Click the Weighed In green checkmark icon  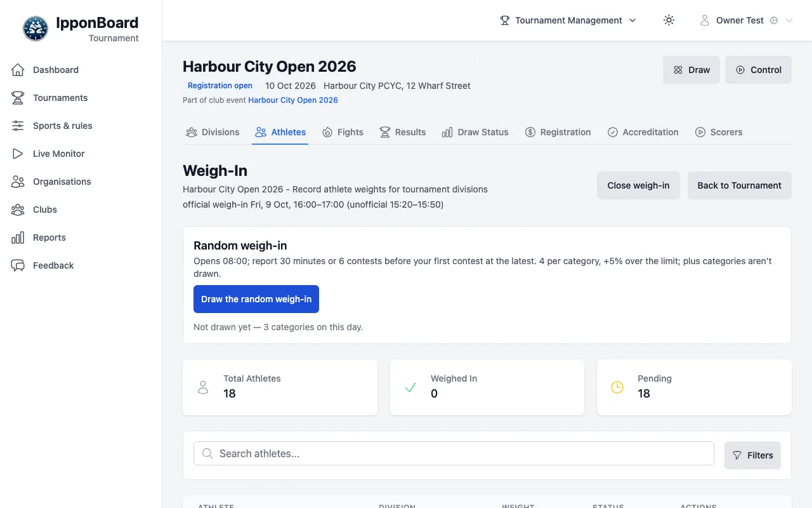410,387
